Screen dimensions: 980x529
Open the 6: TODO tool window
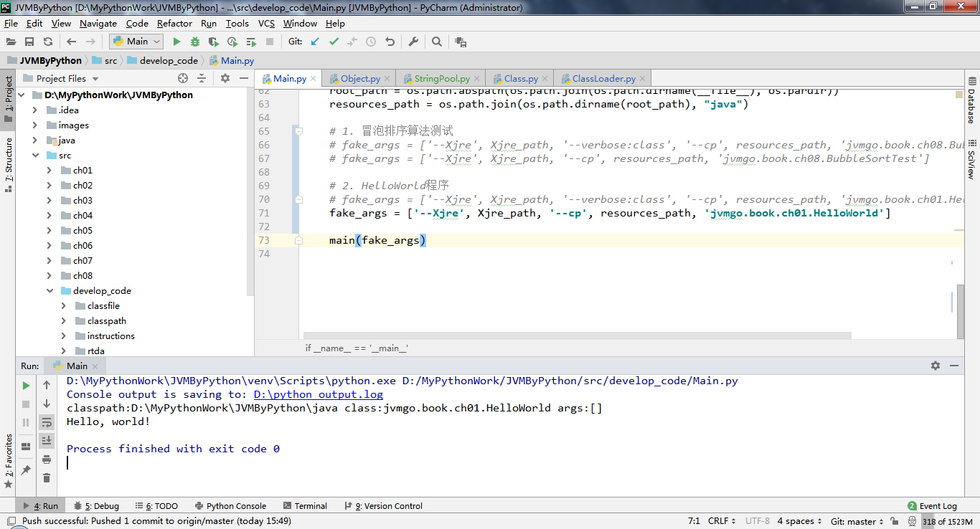tap(156, 506)
